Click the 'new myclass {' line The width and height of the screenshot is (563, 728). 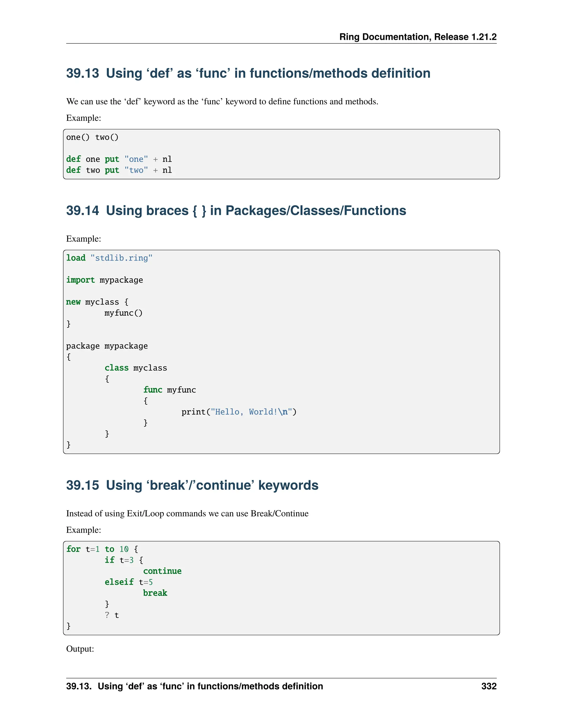[x=97, y=302]
